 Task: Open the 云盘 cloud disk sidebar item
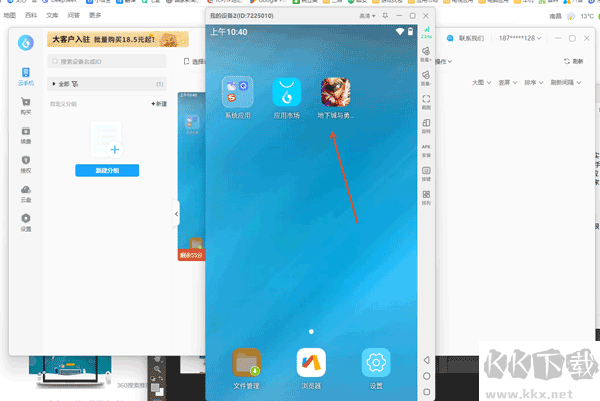[26, 194]
